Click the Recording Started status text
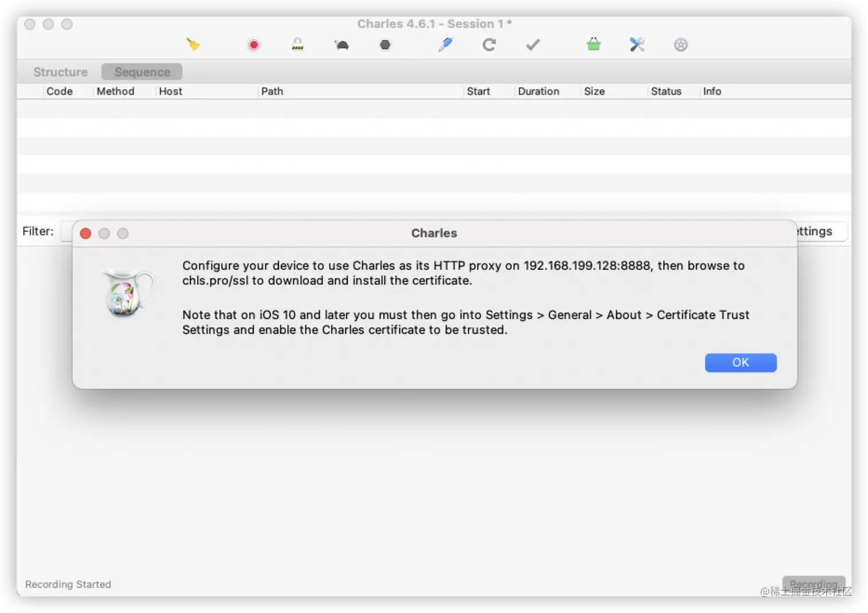 coord(68,584)
